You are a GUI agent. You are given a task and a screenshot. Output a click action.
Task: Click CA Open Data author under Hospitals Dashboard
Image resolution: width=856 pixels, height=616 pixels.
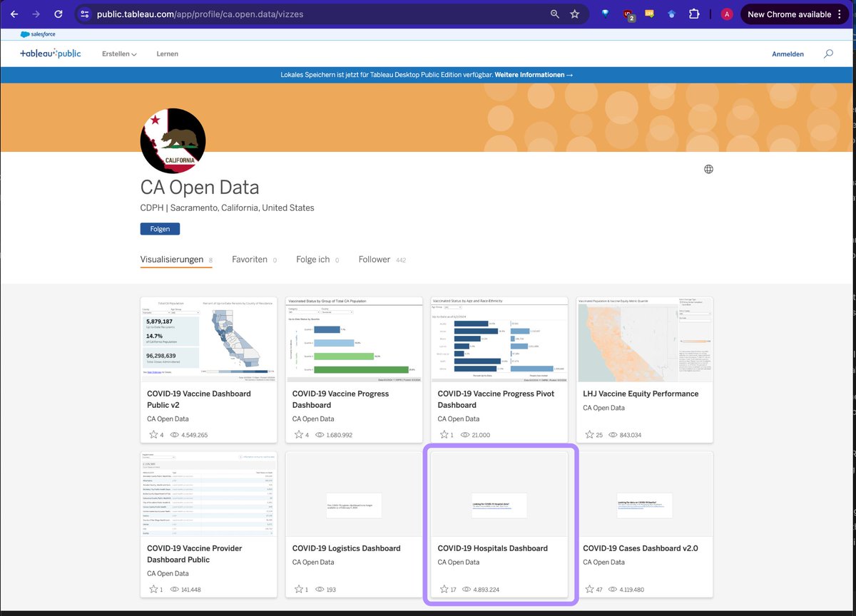[459, 563]
